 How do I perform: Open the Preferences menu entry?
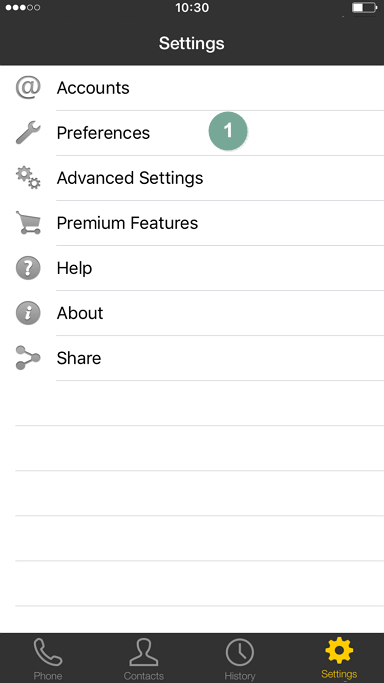pos(192,133)
